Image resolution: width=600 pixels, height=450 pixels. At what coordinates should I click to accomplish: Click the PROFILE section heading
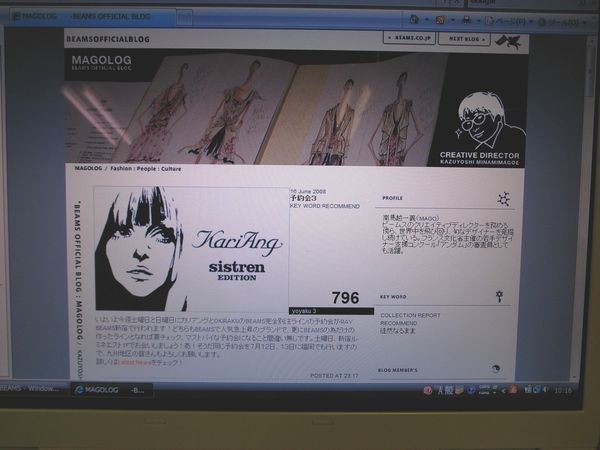[x=392, y=198]
